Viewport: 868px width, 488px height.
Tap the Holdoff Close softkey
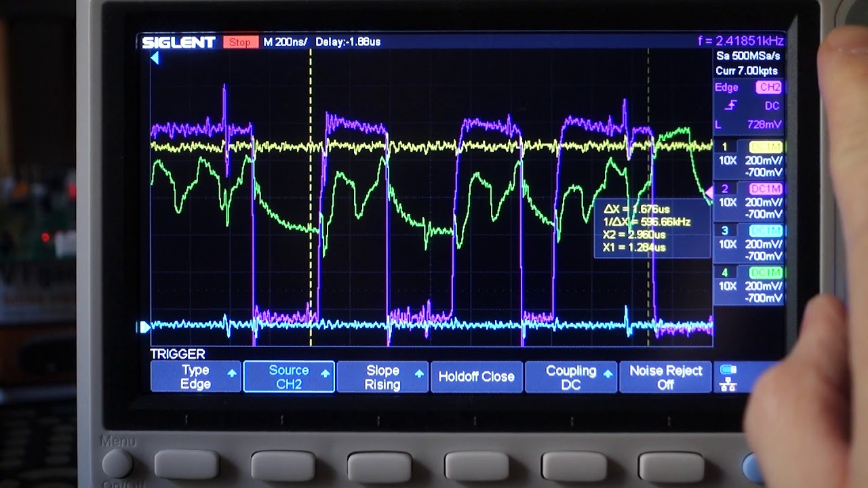coord(476,377)
